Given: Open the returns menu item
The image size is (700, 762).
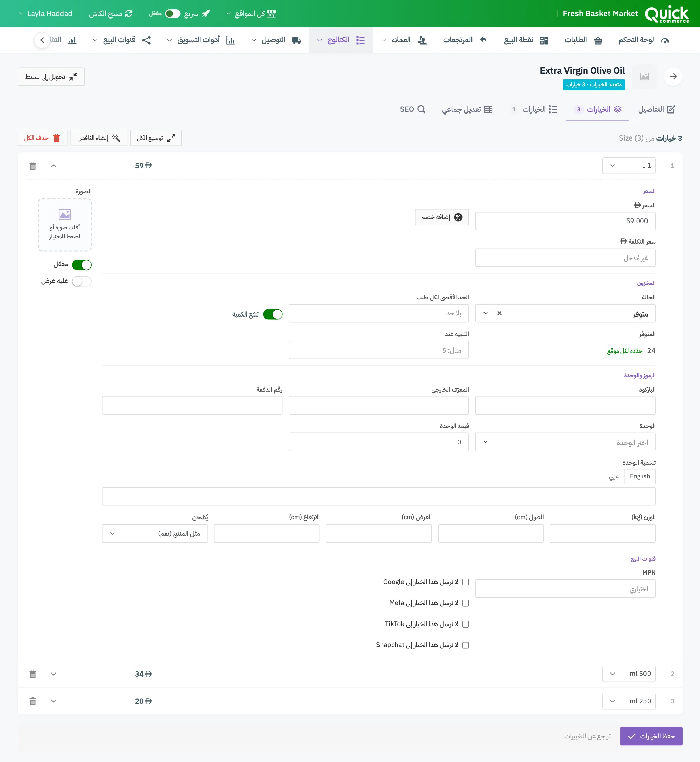Looking at the screenshot, I should (465, 40).
